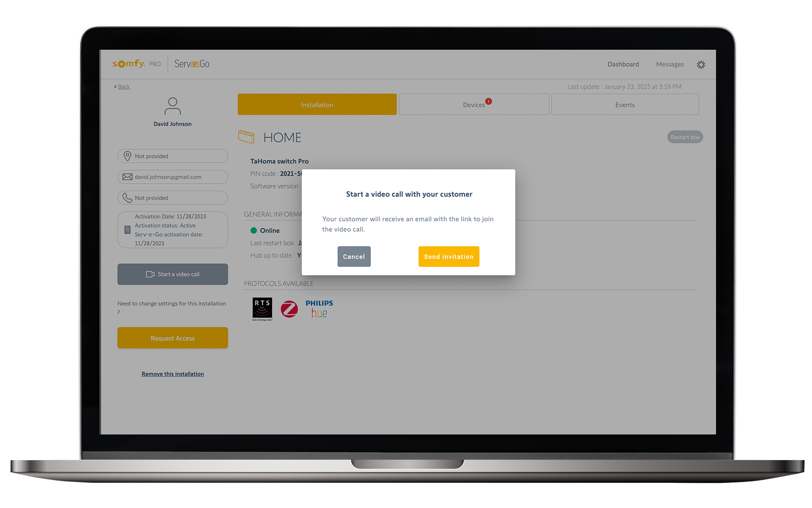Click the email envelope icon
The height and width of the screenshot is (508, 812).
pyautogui.click(x=128, y=177)
